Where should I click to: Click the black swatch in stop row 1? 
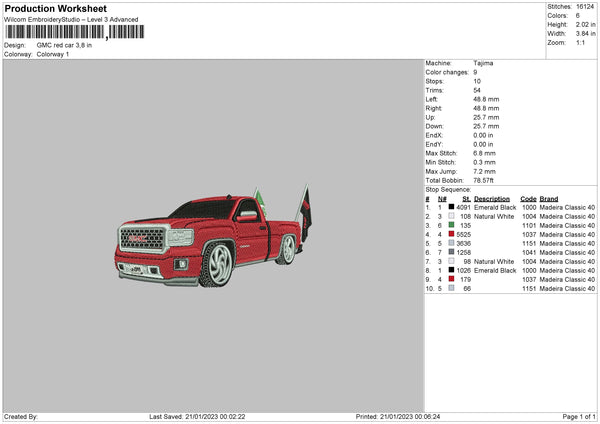(x=452, y=207)
